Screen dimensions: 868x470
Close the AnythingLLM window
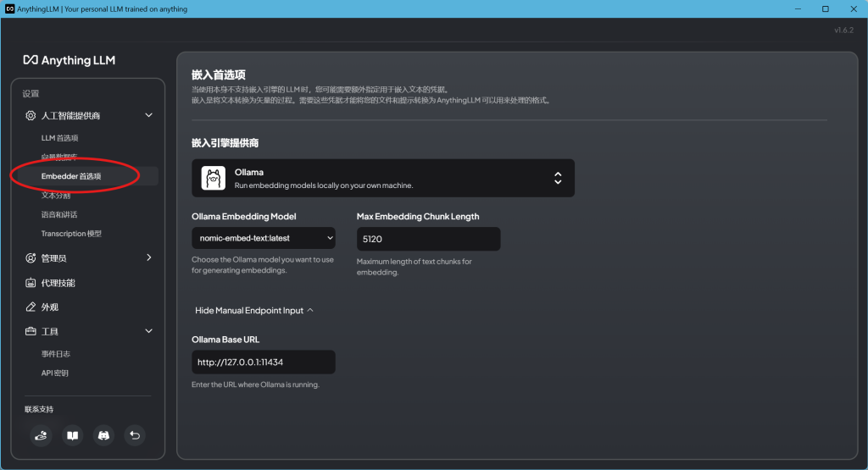[x=854, y=8]
